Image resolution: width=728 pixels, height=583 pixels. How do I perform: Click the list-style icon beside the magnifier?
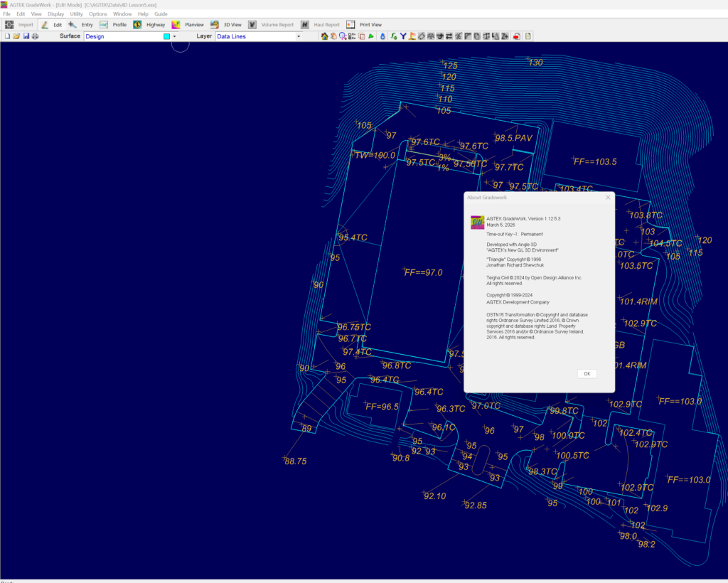coord(352,36)
